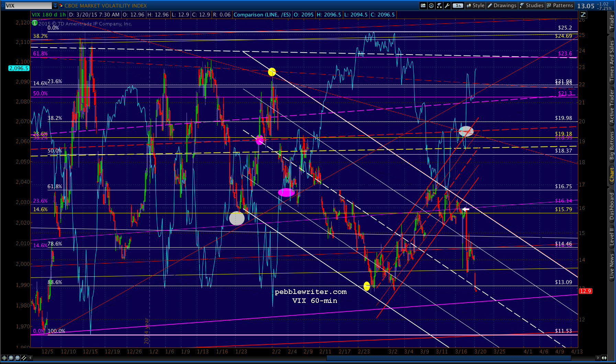Change the 1h timeframe button
Viewport: 616px width, 364px height.
(458, 5)
